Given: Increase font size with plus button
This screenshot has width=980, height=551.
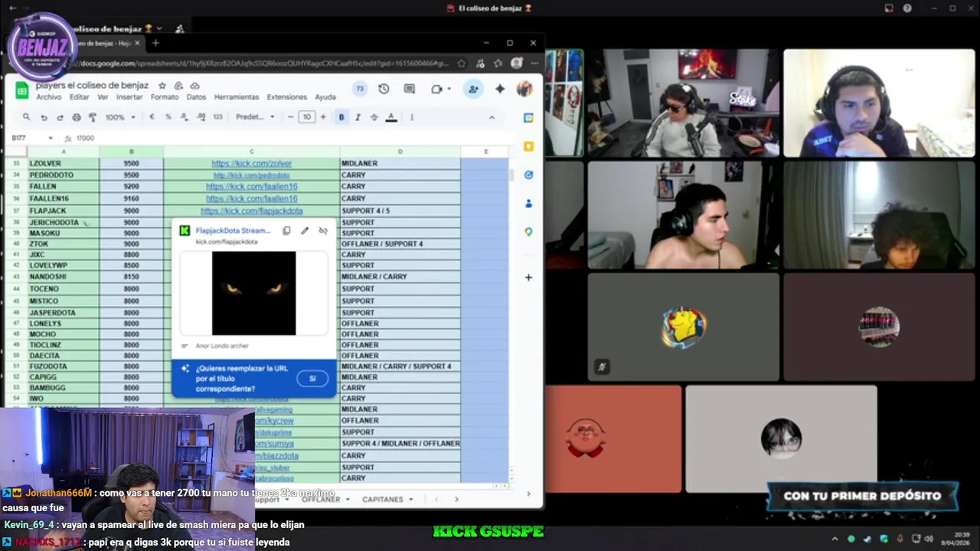Looking at the screenshot, I should [x=322, y=117].
